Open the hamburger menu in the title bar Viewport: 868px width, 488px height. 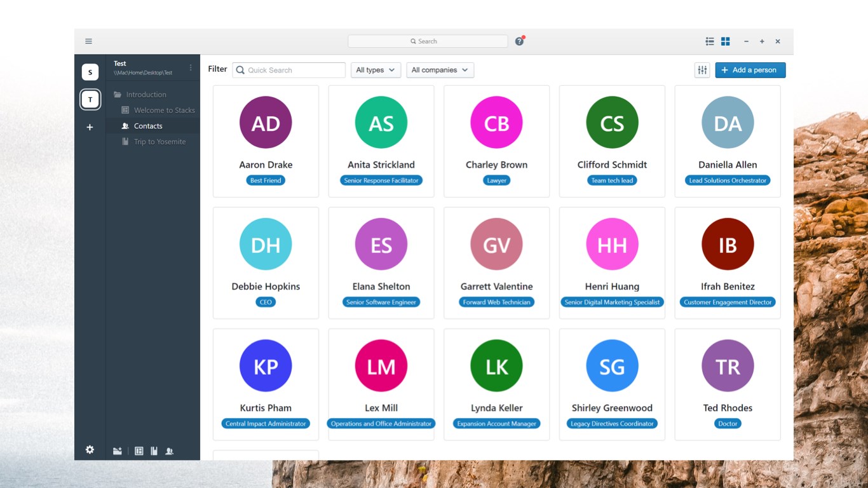(x=88, y=41)
